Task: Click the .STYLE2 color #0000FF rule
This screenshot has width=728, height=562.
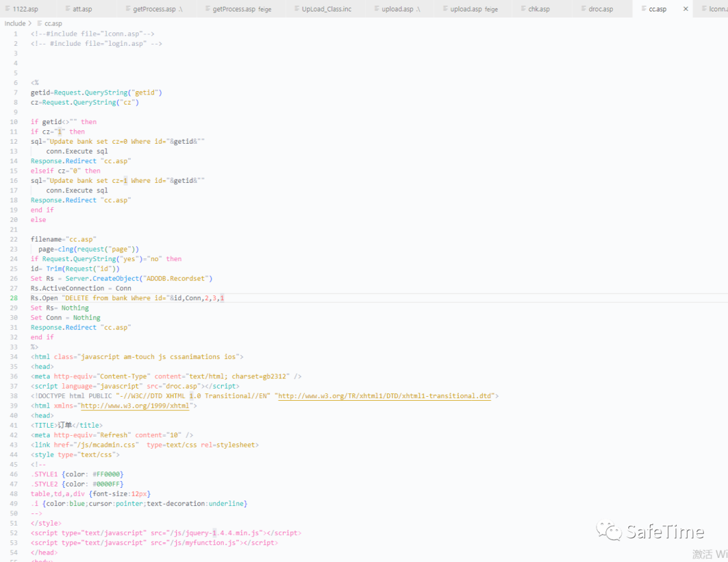Action: click(77, 484)
